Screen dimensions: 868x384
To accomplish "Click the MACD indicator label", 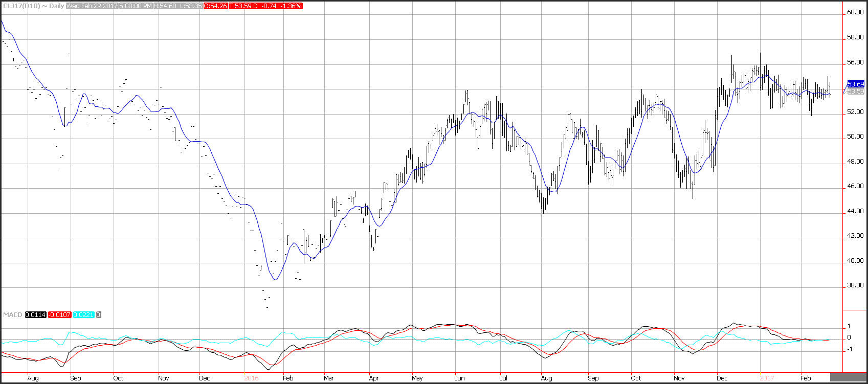I will [x=13, y=314].
